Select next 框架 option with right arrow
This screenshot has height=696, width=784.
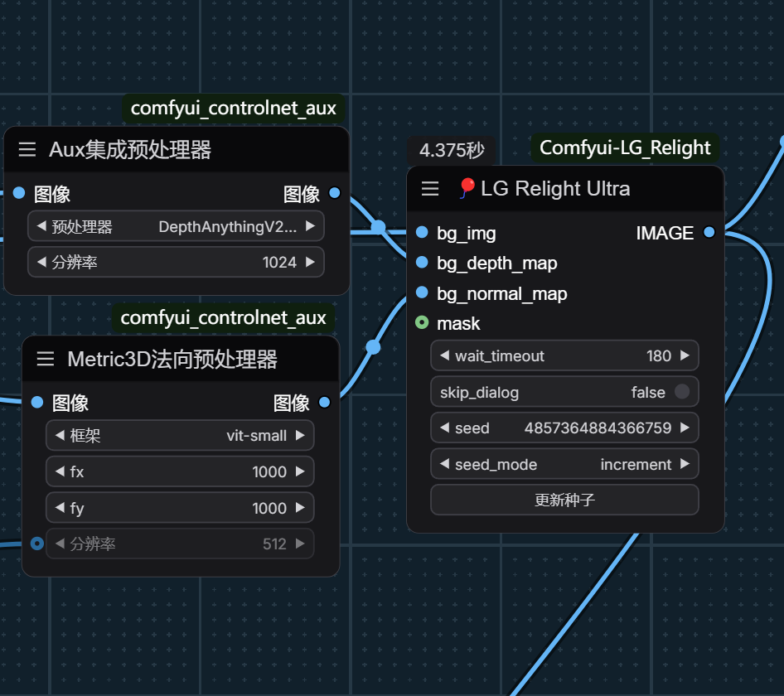300,435
